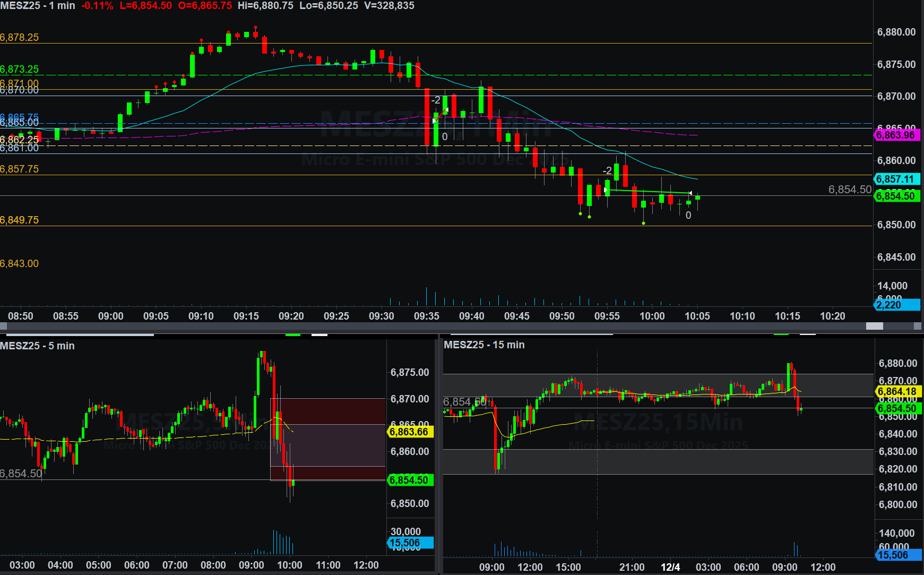This screenshot has width=924, height=575.
Task: Click the 6,849.75 level label
Action: pyautogui.click(x=20, y=220)
